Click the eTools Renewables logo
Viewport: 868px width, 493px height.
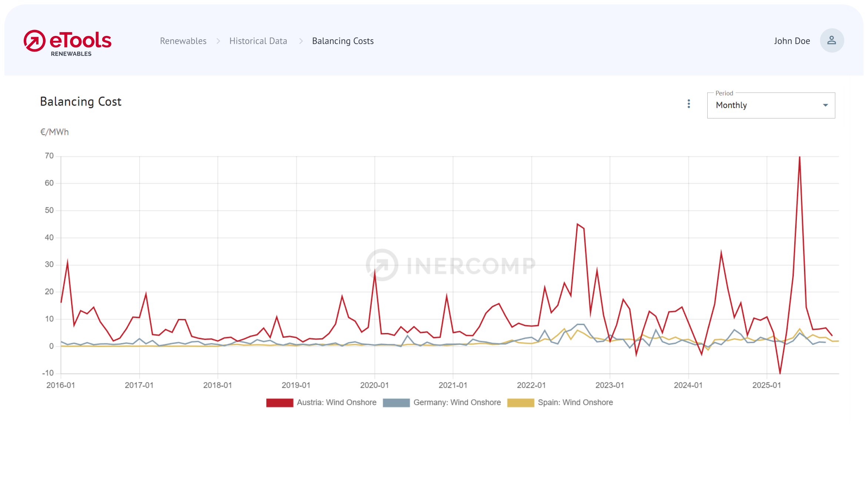pyautogui.click(x=67, y=42)
